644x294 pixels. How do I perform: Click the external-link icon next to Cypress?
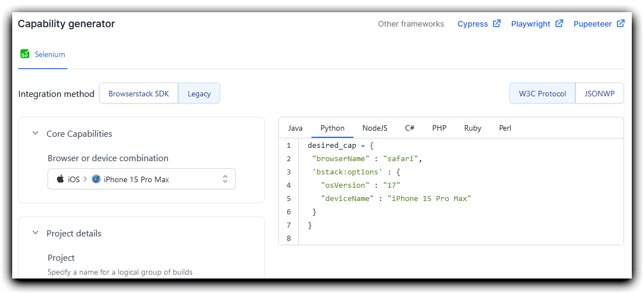click(496, 23)
